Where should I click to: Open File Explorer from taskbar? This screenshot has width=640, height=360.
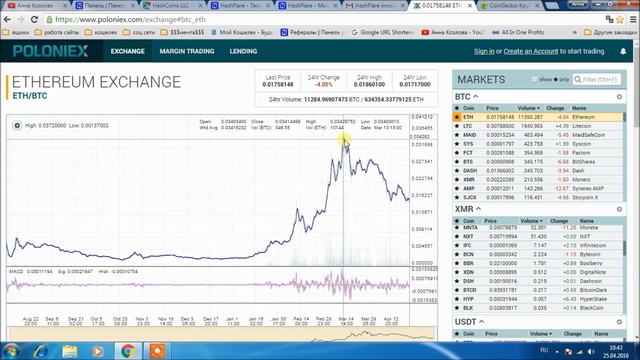(70, 351)
